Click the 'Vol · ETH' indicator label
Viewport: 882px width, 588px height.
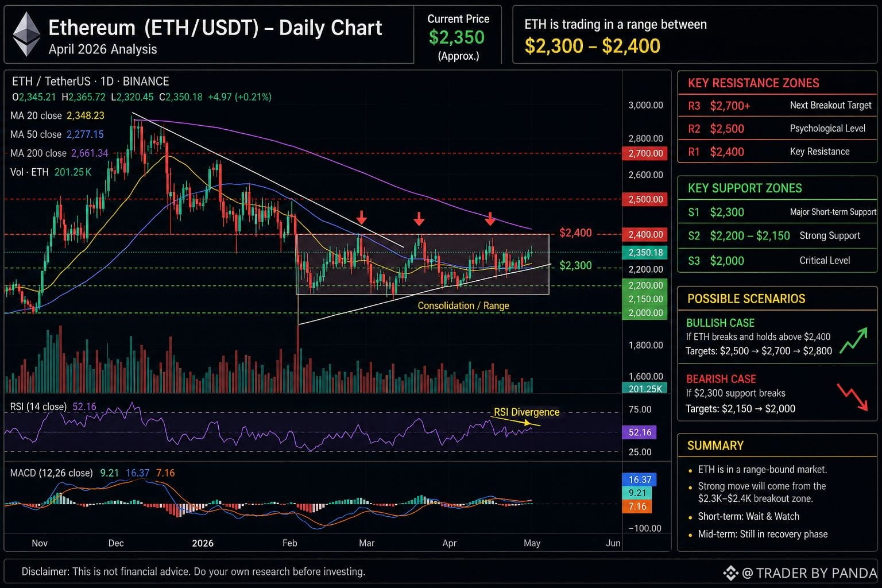29,172
